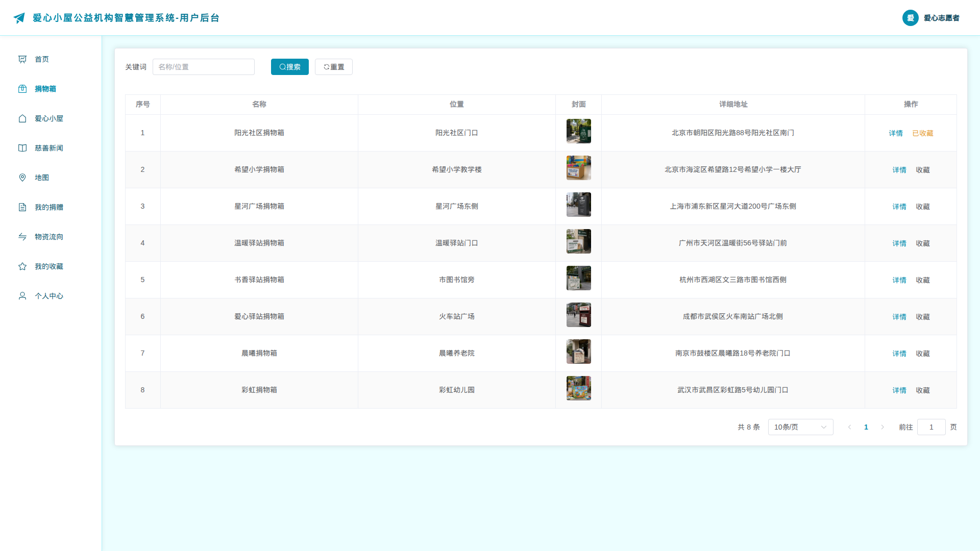Click 收藏 for 希望小学捐物箱

pyautogui.click(x=923, y=170)
